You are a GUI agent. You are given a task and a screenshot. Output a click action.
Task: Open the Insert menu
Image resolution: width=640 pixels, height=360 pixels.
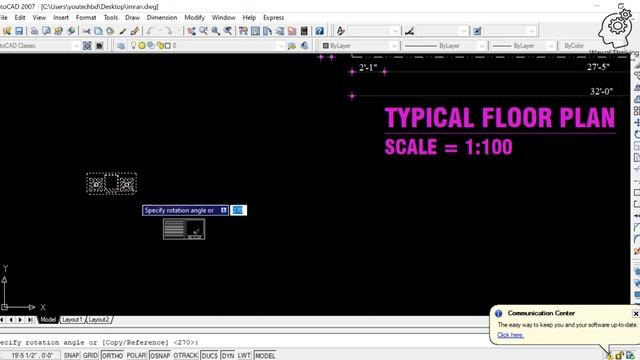click(61, 18)
